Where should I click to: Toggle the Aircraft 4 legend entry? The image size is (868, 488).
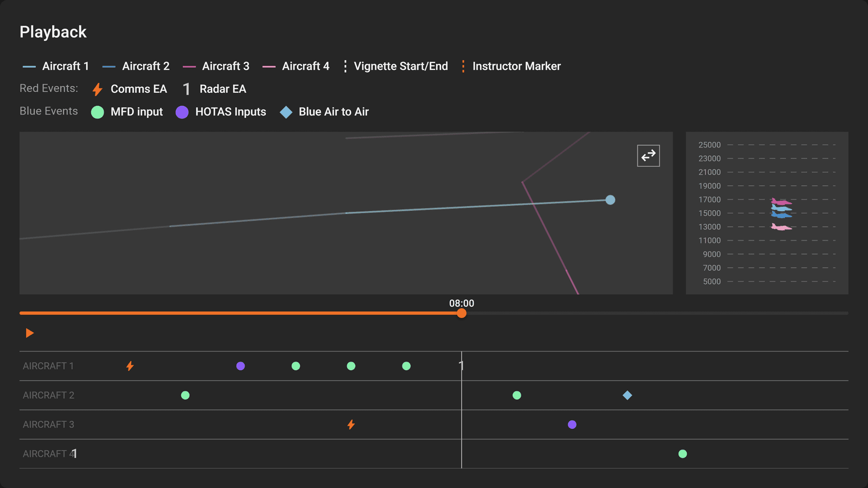[x=296, y=66]
